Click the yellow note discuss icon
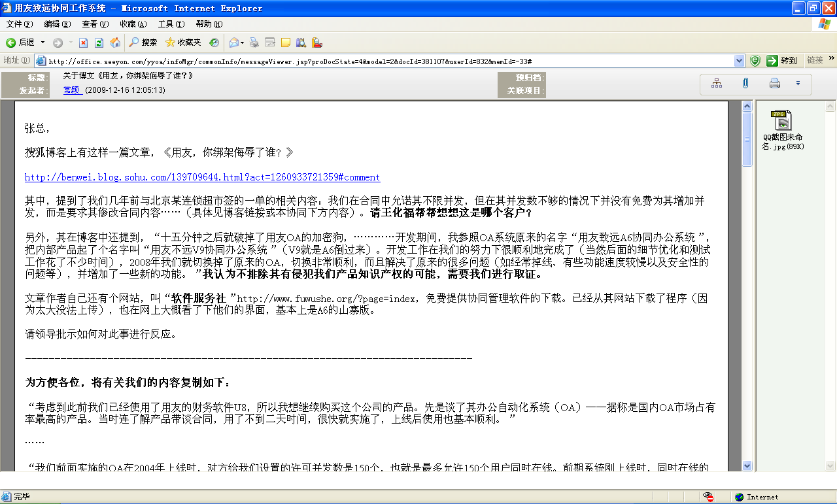 click(285, 42)
